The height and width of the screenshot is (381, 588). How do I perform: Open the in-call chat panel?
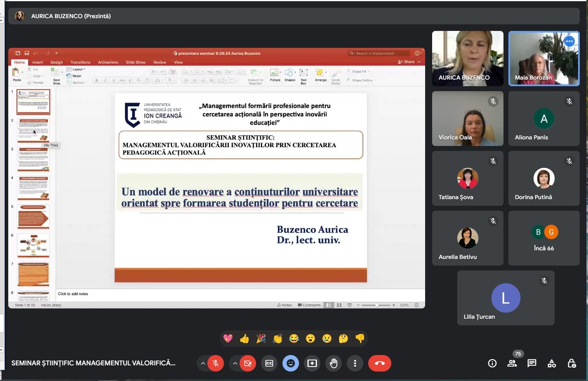pyautogui.click(x=532, y=363)
